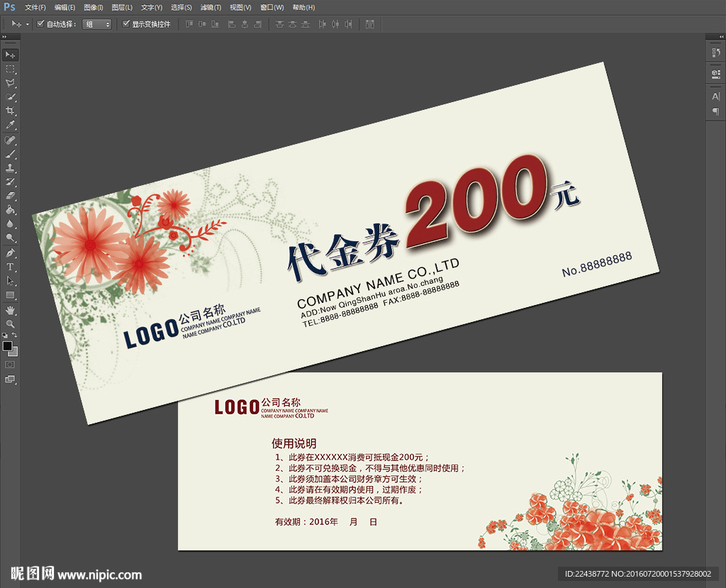Open the 文字(Y) menu
The height and width of the screenshot is (588, 726).
152,7
